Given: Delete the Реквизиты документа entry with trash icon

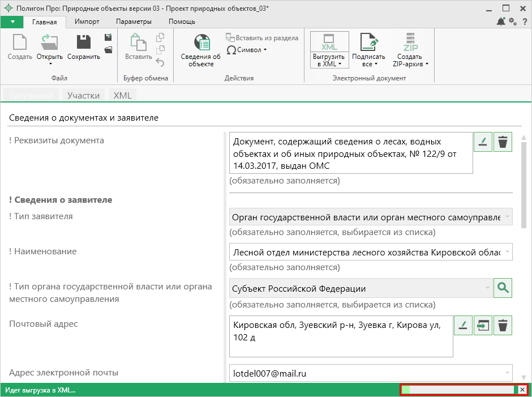Looking at the screenshot, I should point(503,142).
